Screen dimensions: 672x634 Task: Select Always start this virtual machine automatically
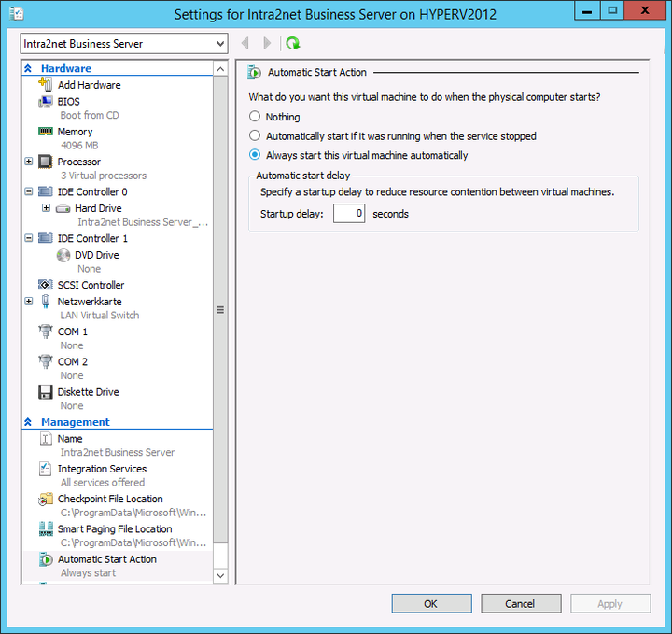255,155
